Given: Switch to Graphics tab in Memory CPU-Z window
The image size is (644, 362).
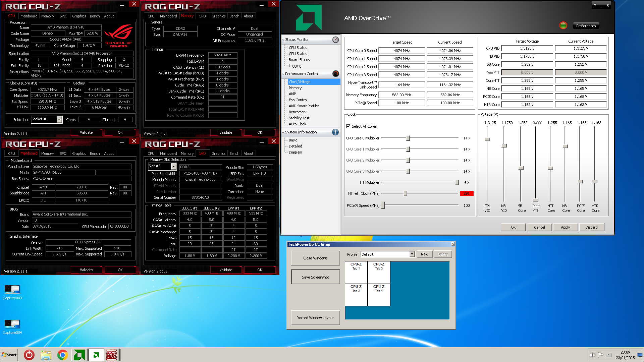Looking at the screenshot, I should [x=218, y=16].
